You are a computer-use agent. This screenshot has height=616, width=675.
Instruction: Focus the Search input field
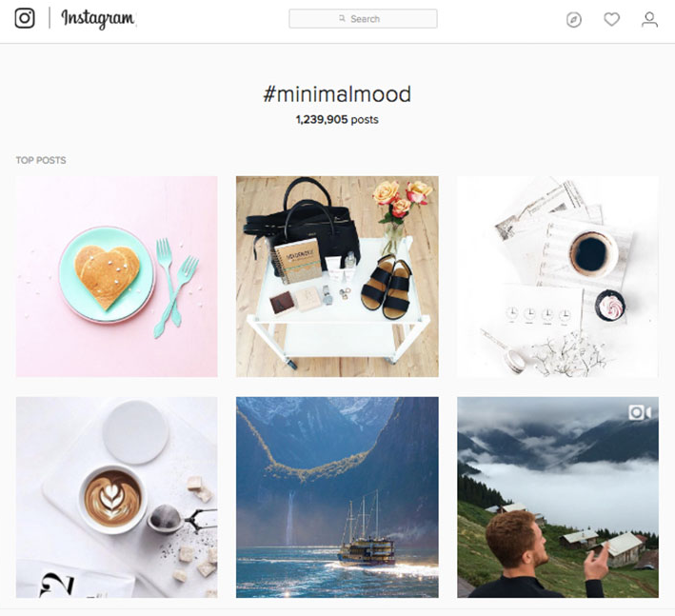363,19
